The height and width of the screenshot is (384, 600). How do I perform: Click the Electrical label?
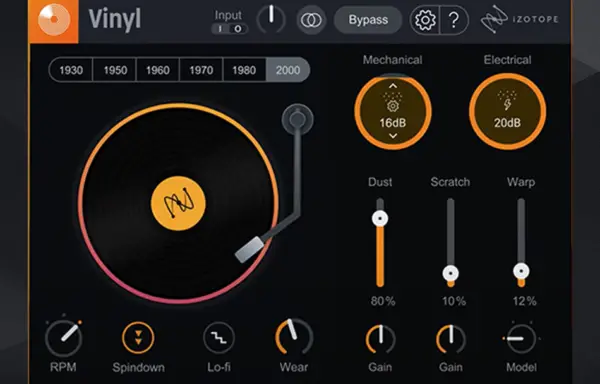click(507, 60)
